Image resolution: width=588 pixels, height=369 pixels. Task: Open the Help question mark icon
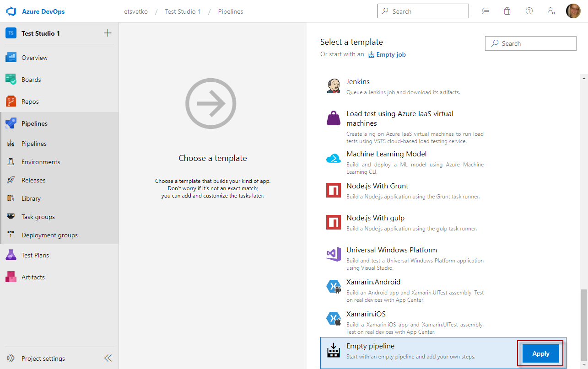529,11
